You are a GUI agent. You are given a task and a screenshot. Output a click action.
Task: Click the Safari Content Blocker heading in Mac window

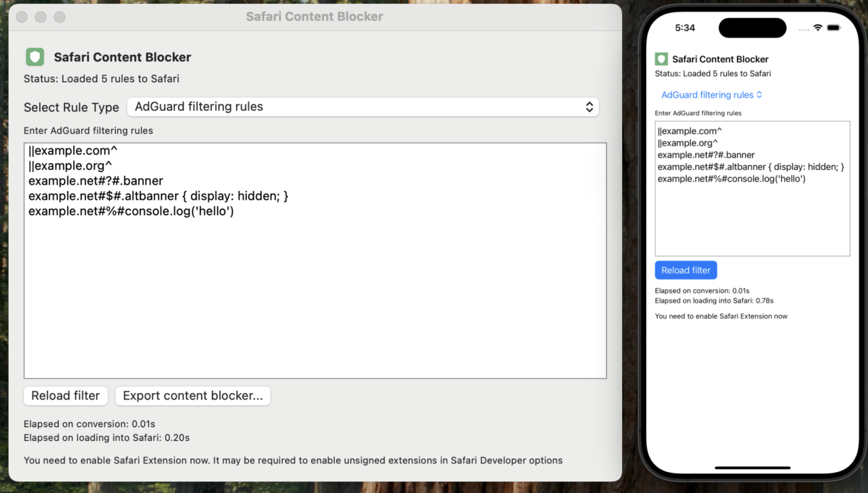coord(122,57)
